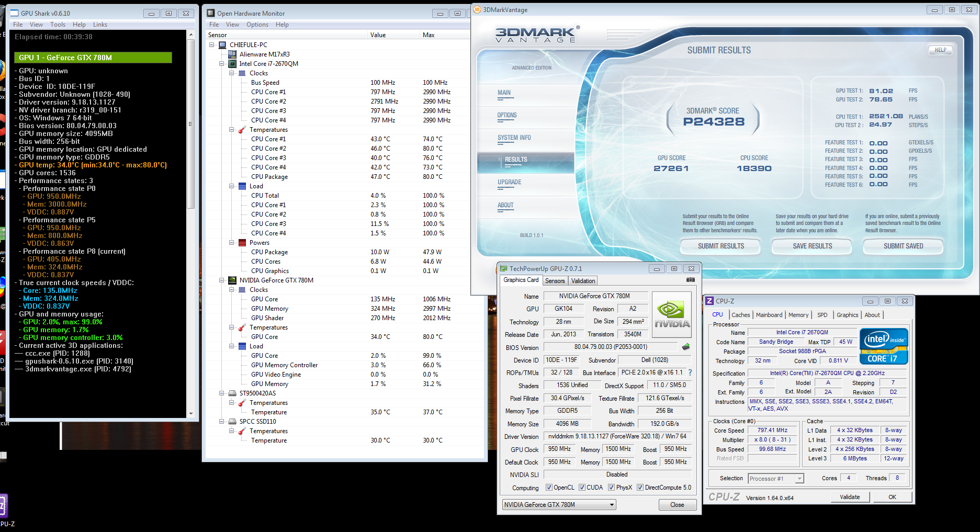Click the SPCC SSD110 Temperatures thermometer icon
The image size is (980, 532).
click(242, 431)
